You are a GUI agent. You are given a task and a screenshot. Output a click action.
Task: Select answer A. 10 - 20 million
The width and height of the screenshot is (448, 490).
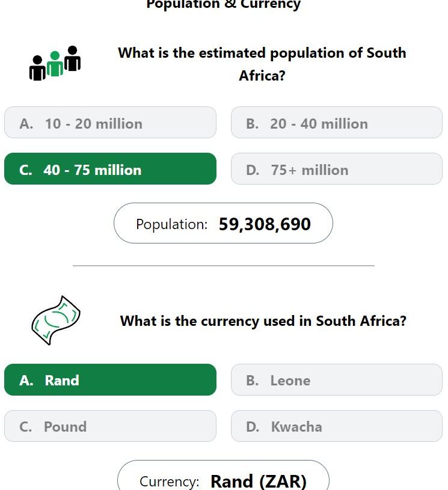pyautogui.click(x=110, y=123)
